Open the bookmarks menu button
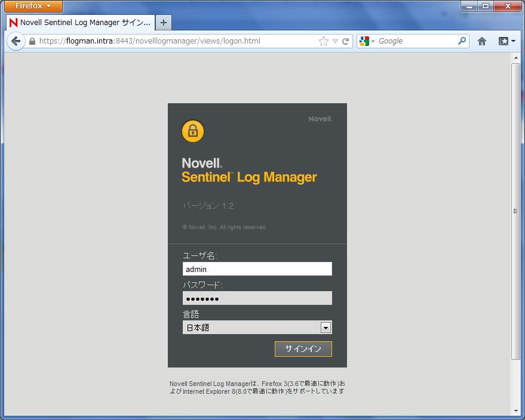 coord(506,41)
